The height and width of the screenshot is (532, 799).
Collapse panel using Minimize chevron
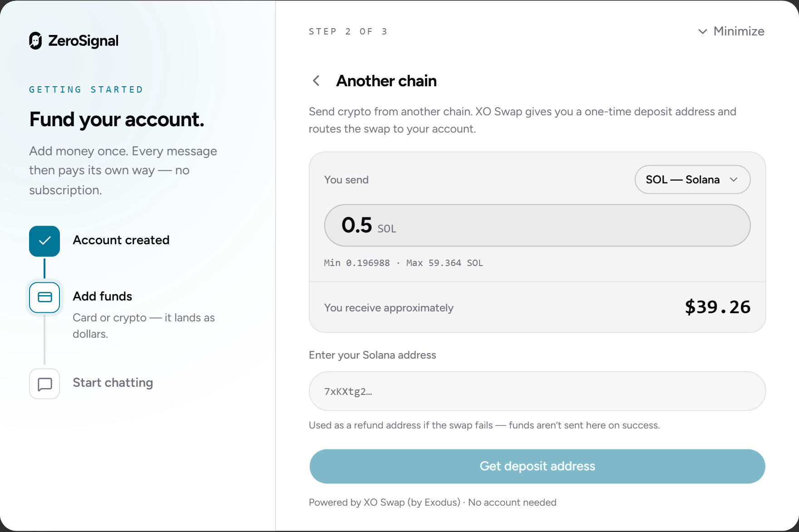702,31
